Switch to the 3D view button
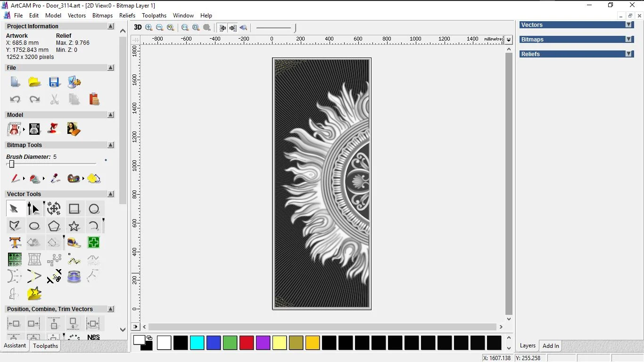 (x=138, y=28)
